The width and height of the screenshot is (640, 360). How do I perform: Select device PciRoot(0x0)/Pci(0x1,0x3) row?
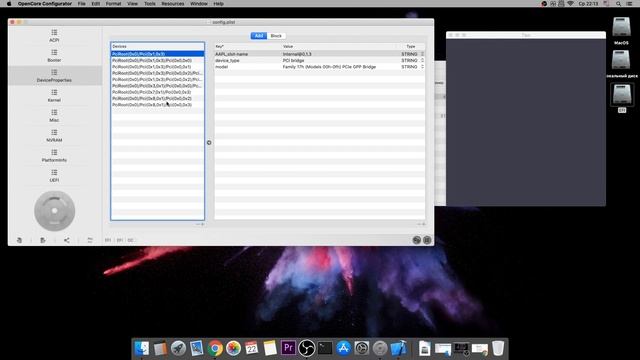tap(157, 54)
